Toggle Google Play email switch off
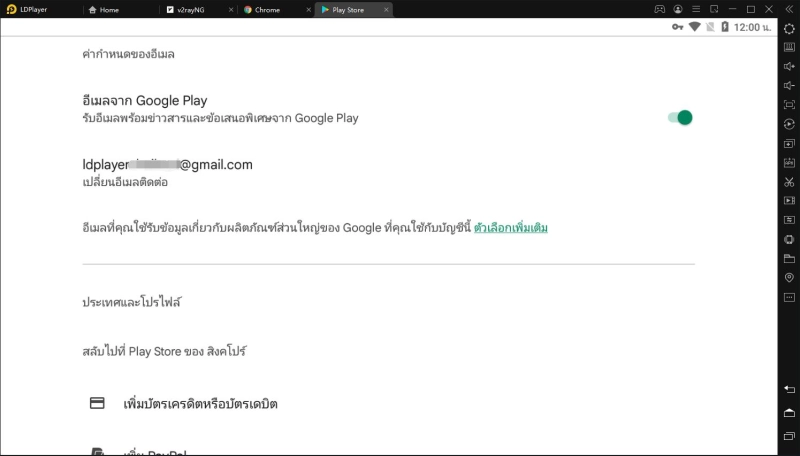Screen dimensions: 800x456 point(680,118)
